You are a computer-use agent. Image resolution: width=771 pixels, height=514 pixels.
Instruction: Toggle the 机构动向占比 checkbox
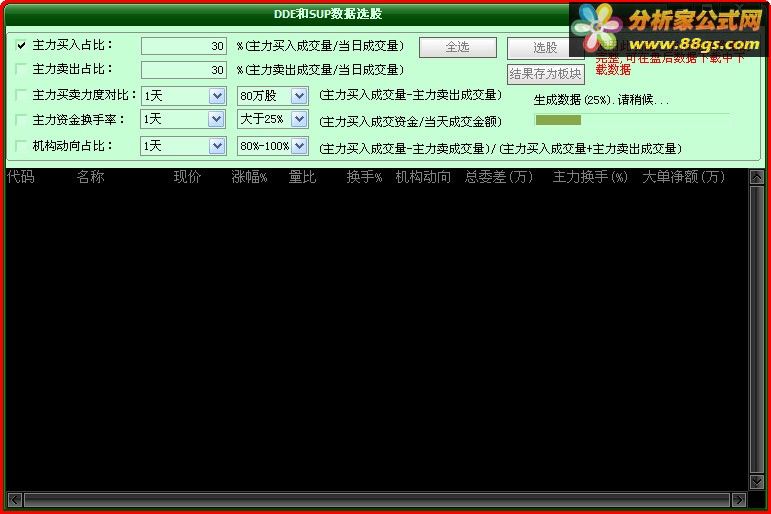point(21,146)
